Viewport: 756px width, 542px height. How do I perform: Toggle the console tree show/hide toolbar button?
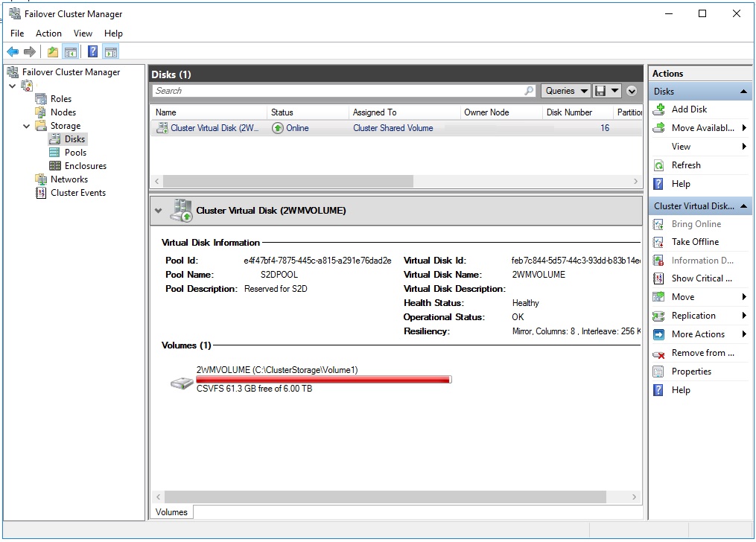click(x=70, y=51)
